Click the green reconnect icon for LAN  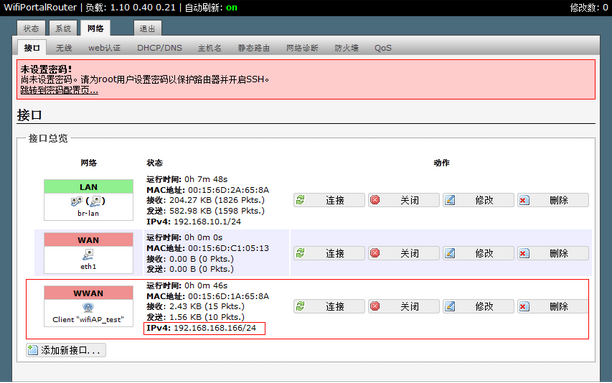pyautogui.click(x=300, y=200)
